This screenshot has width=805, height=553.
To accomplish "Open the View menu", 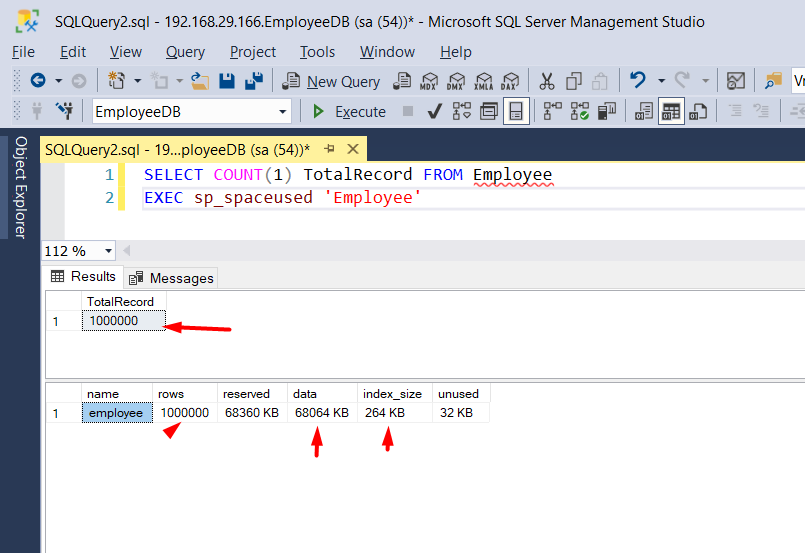I will point(125,52).
